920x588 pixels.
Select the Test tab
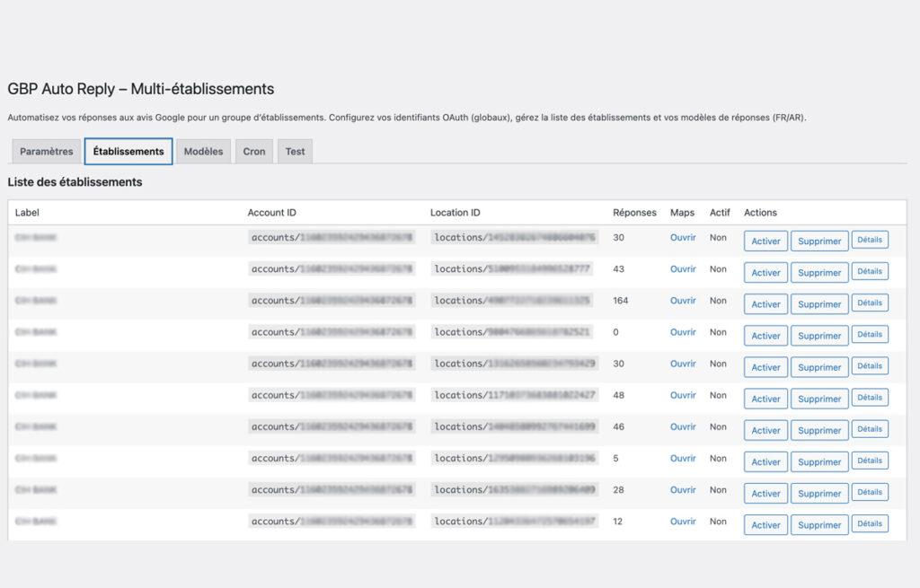(x=295, y=152)
